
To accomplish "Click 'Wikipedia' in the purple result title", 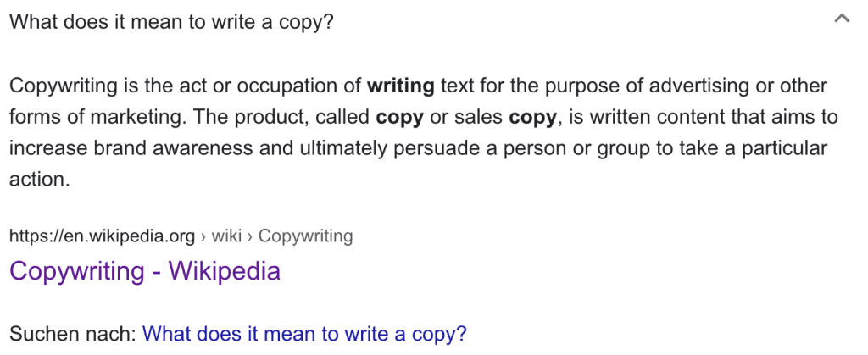I will [224, 271].
